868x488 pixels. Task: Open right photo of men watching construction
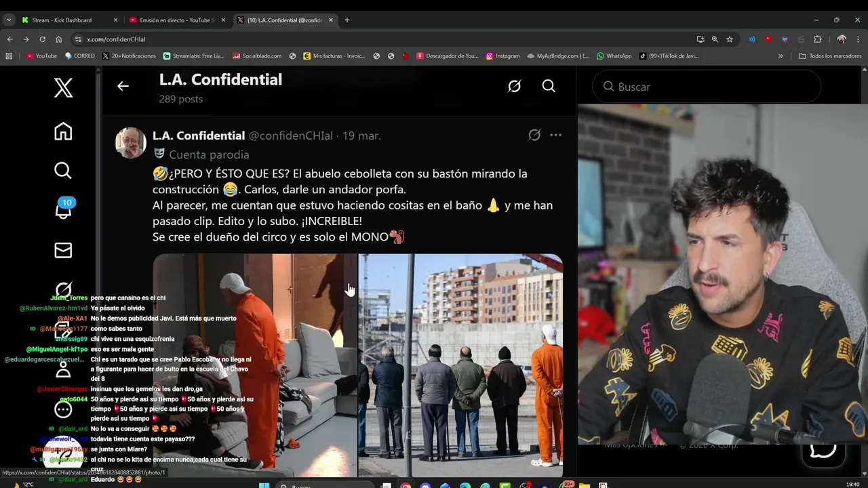click(460, 365)
